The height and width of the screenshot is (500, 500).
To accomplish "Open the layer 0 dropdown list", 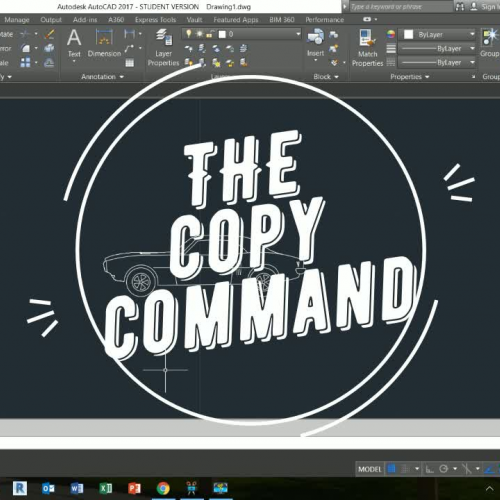I will pyautogui.click(x=298, y=34).
